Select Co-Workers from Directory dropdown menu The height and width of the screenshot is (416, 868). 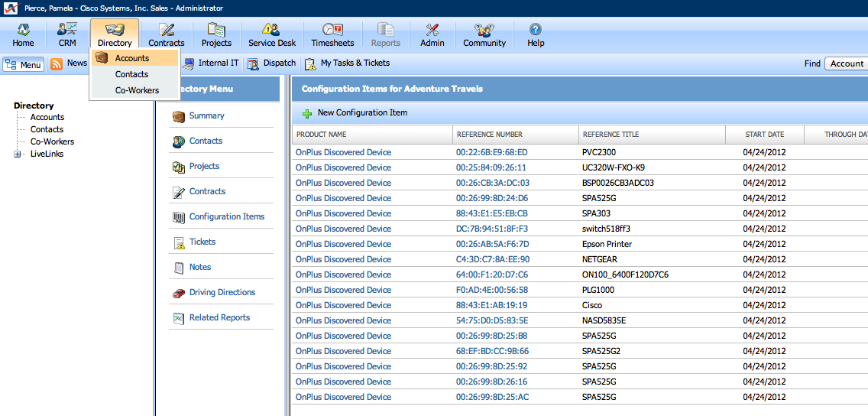[136, 90]
